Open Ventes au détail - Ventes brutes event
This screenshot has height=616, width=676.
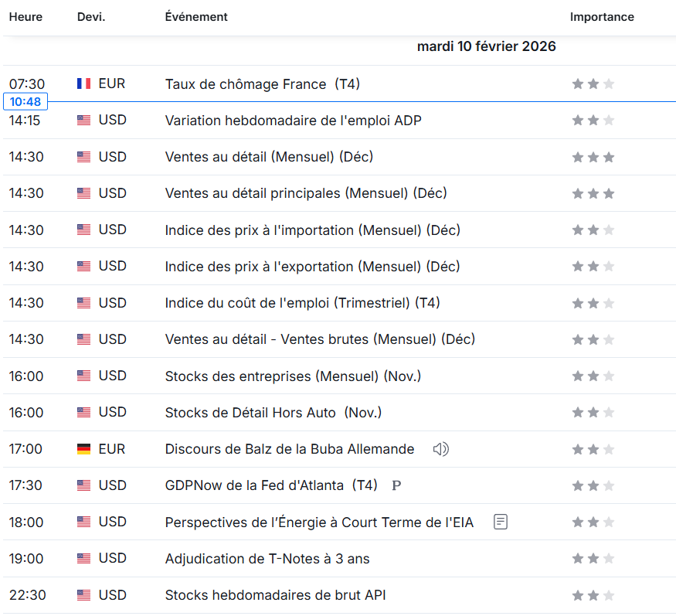tap(320, 339)
